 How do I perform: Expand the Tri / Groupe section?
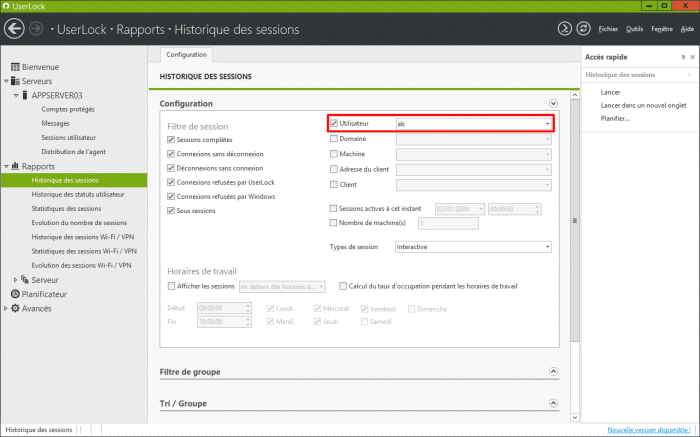click(553, 403)
